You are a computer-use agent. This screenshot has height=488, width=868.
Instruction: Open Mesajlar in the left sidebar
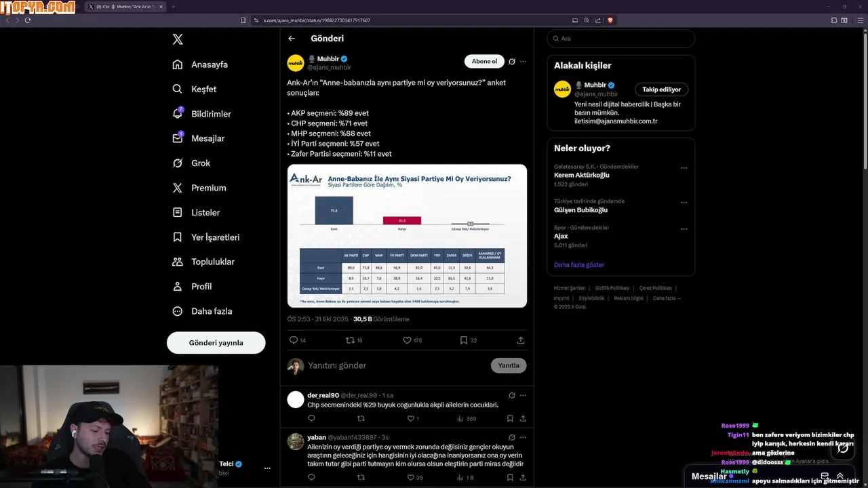198,138
